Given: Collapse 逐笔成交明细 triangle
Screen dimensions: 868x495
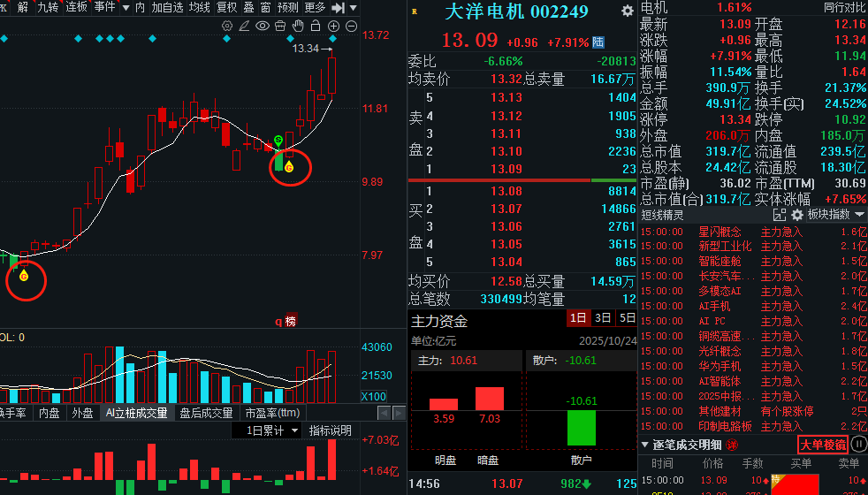Looking at the screenshot, I should point(644,445).
